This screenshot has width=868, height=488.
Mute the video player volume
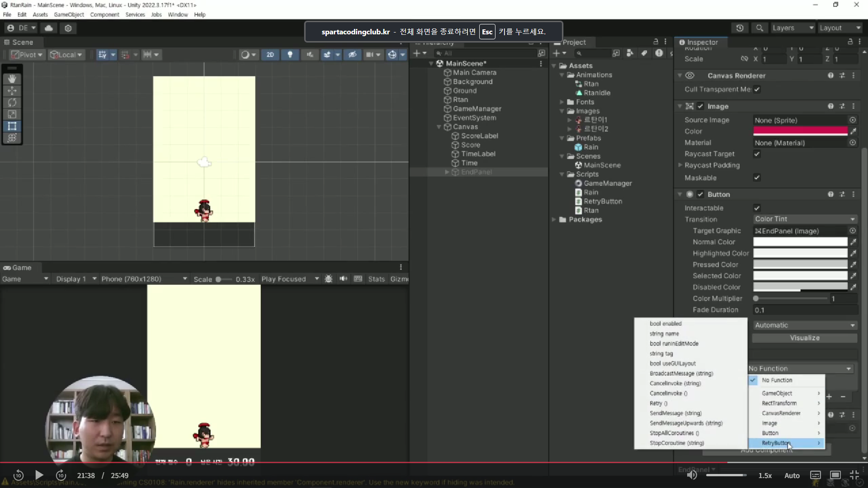coord(692,475)
